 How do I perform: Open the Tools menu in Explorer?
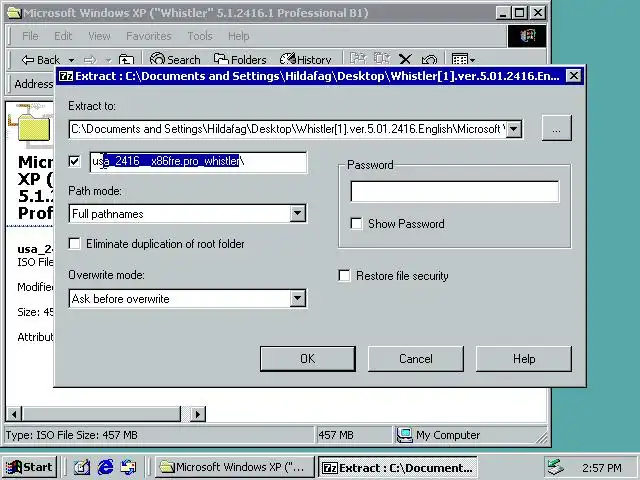[200, 36]
